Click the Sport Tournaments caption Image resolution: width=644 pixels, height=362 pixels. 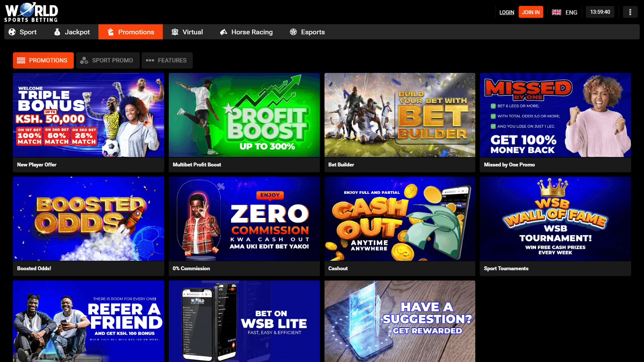point(506,268)
